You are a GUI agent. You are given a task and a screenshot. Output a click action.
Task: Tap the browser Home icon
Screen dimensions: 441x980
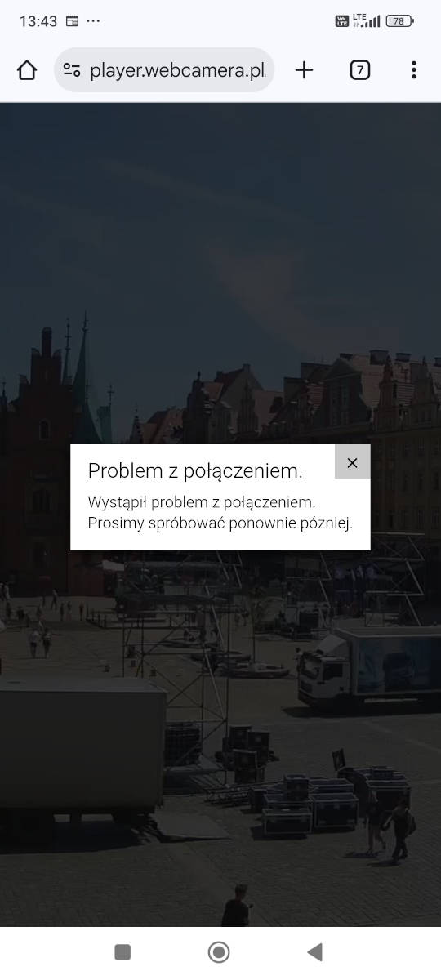27,70
